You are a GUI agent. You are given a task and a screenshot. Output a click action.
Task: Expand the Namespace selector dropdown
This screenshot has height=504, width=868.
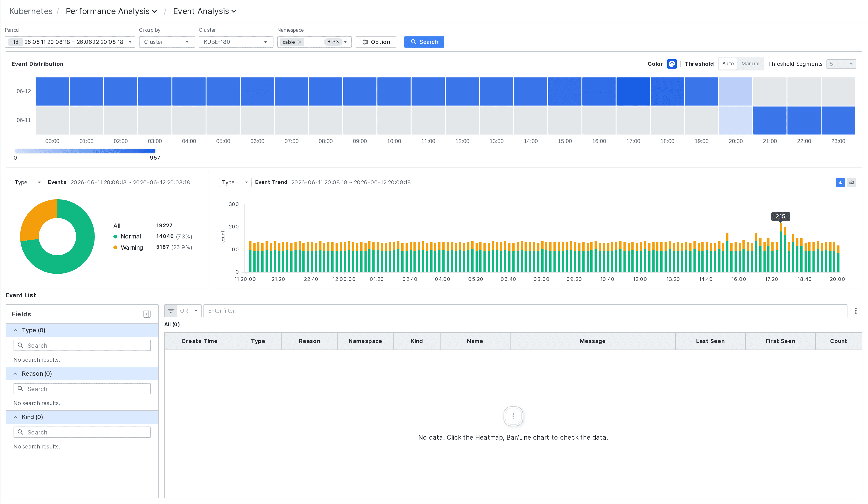click(346, 42)
